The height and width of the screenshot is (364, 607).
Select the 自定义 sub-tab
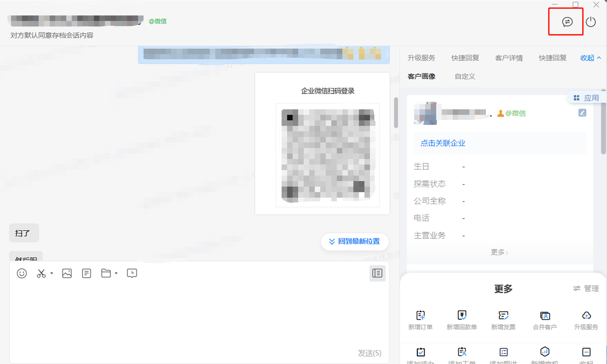465,76
